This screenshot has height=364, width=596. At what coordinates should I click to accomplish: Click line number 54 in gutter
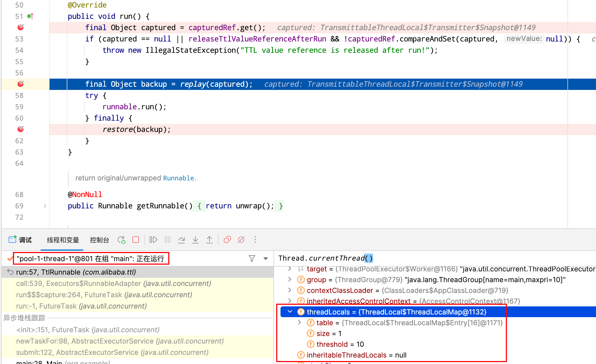[19, 50]
